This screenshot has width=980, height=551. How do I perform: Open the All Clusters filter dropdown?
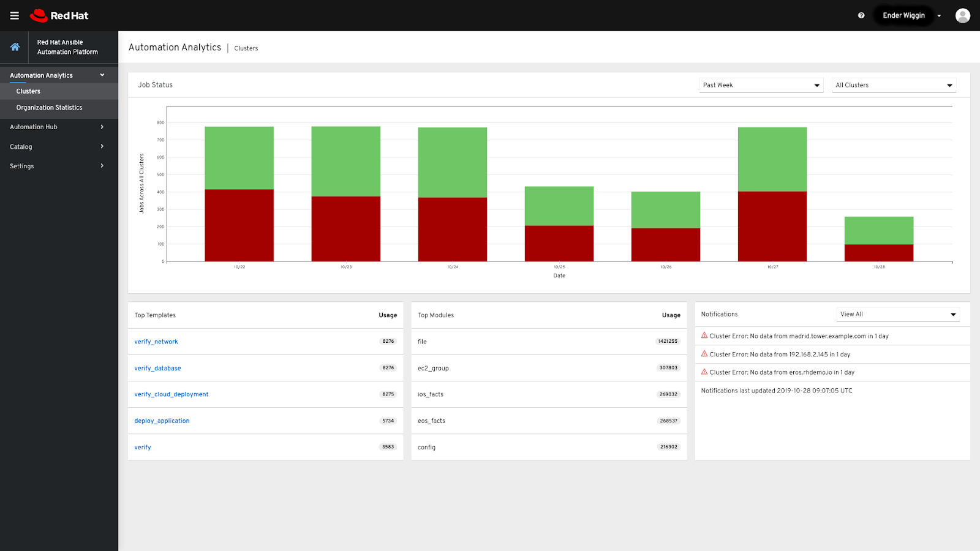[x=894, y=85]
